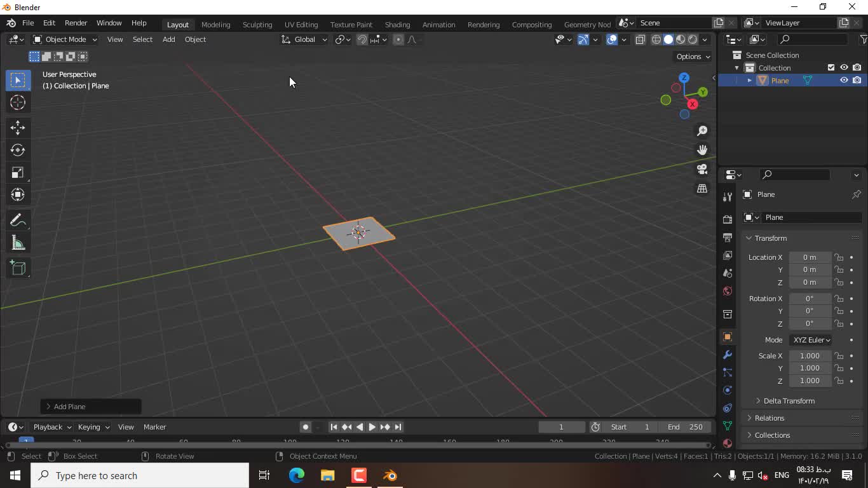This screenshot has width=868, height=488.
Task: Toggle the Location X lock icon
Action: (x=839, y=257)
